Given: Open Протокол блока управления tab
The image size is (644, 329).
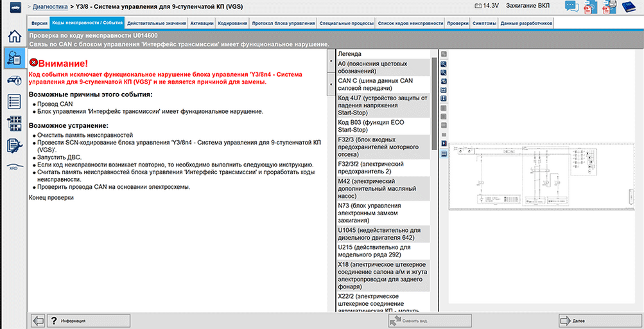Looking at the screenshot, I should [x=283, y=23].
